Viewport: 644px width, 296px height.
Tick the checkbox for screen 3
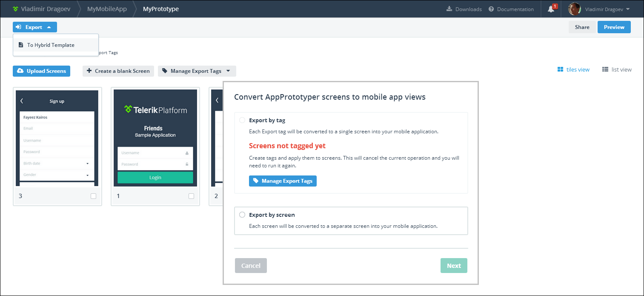coord(93,196)
